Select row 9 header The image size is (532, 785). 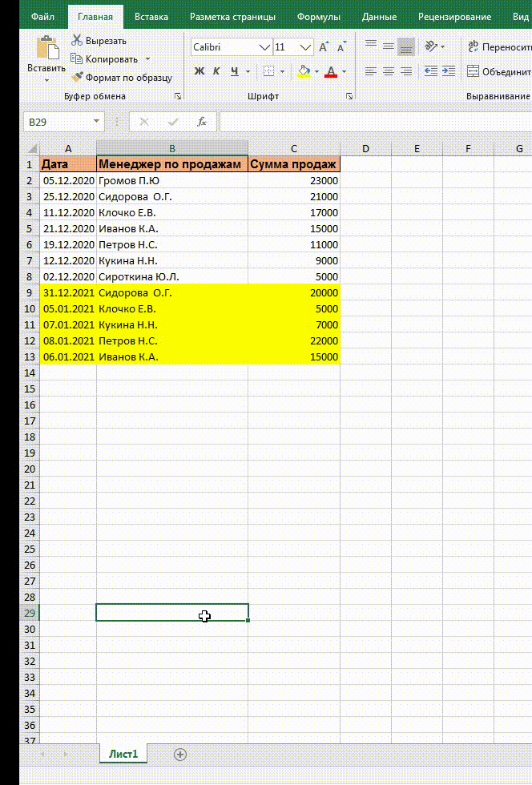(x=30, y=292)
